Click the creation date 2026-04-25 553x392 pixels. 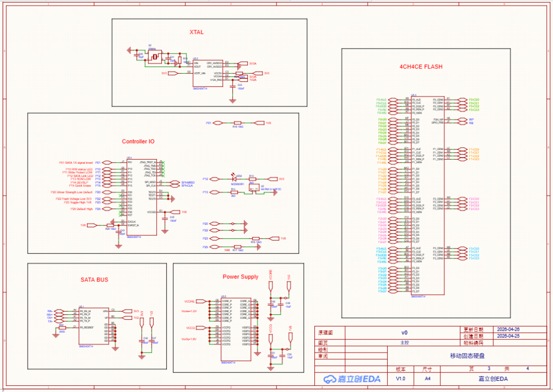pos(508,336)
